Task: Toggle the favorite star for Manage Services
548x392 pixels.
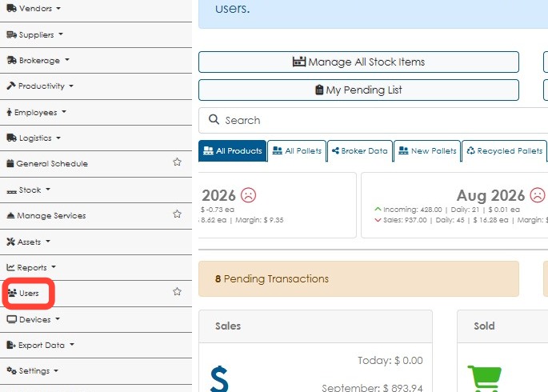Action: 177,214
